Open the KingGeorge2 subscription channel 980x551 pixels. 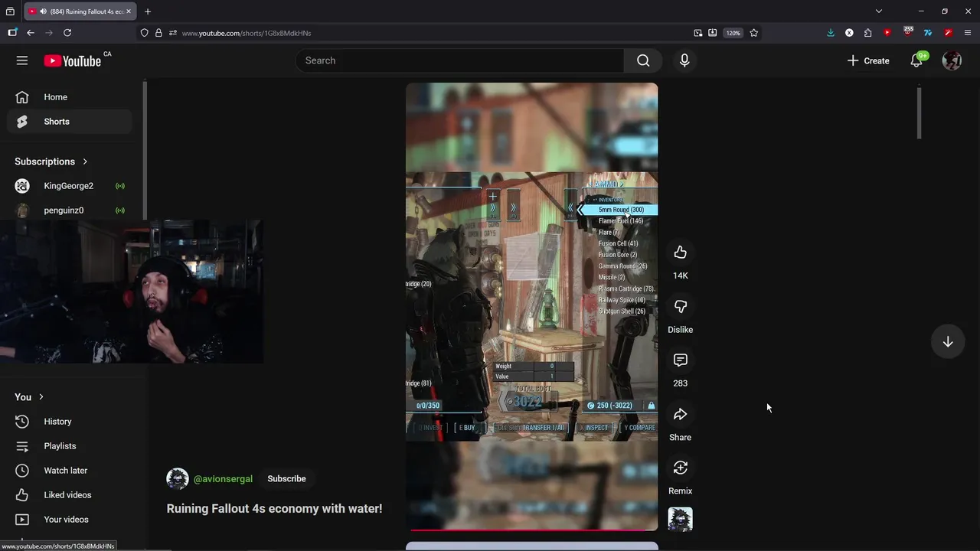tap(70, 186)
